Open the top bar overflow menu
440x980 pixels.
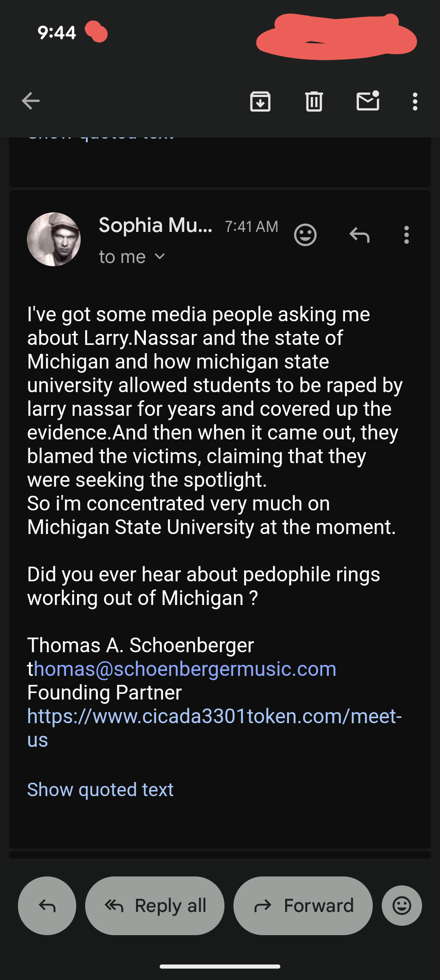click(x=415, y=101)
